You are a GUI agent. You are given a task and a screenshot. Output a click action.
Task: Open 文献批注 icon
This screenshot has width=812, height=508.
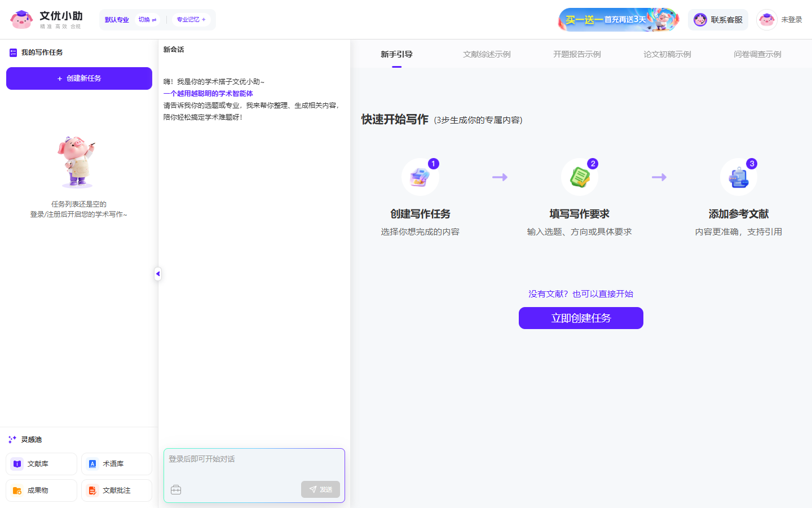[x=92, y=491]
